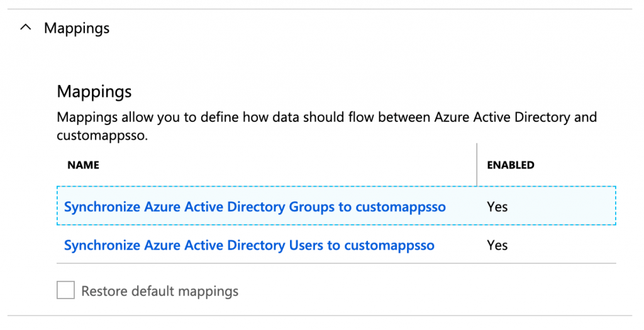Click the mappings description paragraph text
This screenshot has width=644, height=330.
click(326, 126)
